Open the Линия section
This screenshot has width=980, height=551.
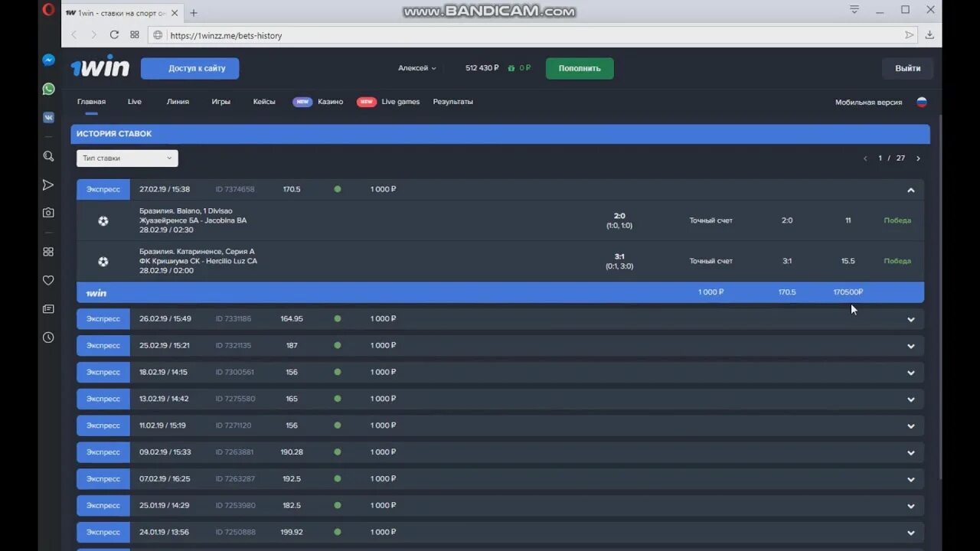(178, 102)
